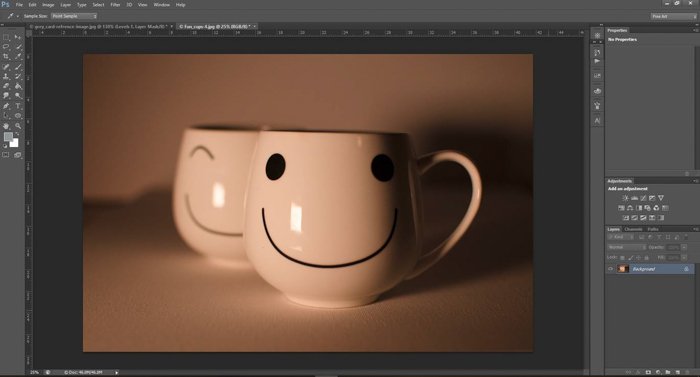The image size is (700, 377).
Task: Open the Fill slider dropdown arrow
Action: (x=683, y=258)
